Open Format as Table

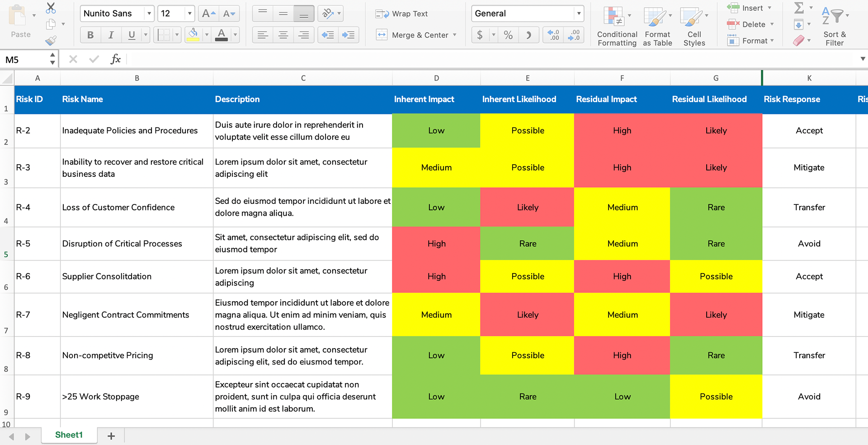tap(657, 26)
